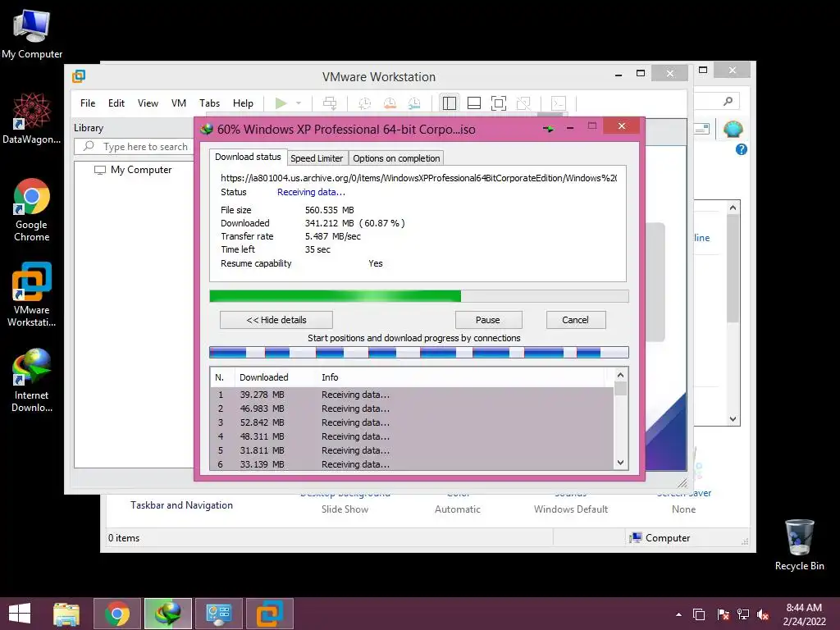Open the Edit menu in VMware

pyautogui.click(x=116, y=103)
